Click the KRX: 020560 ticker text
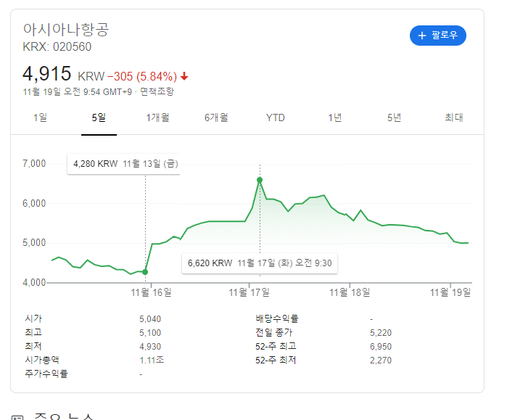Screen dimensions: 507x420 point(57,47)
